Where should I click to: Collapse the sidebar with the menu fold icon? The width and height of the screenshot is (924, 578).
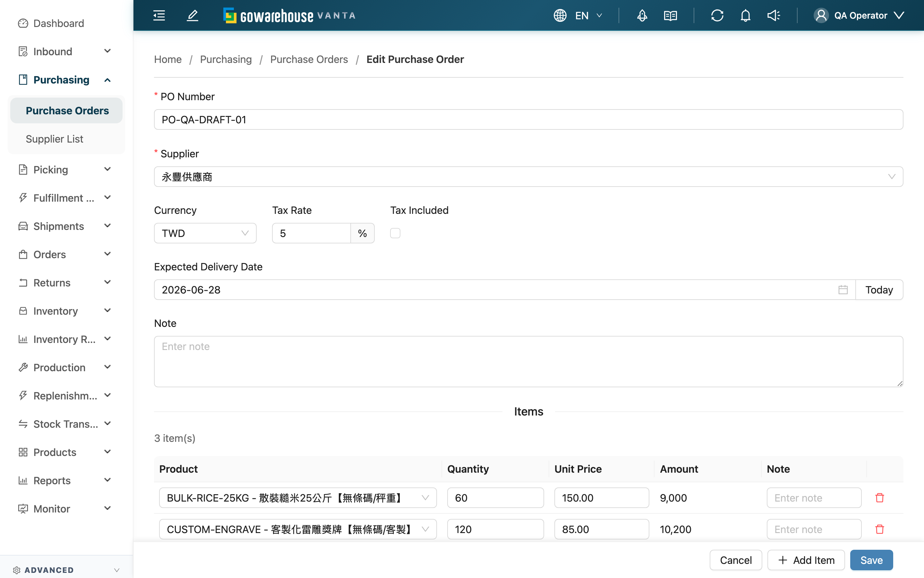159,15
